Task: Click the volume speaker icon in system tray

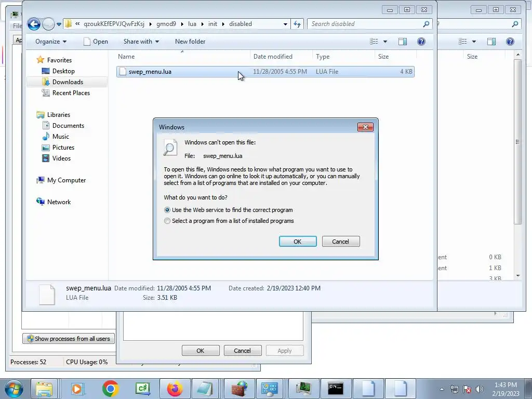Action: click(480, 389)
